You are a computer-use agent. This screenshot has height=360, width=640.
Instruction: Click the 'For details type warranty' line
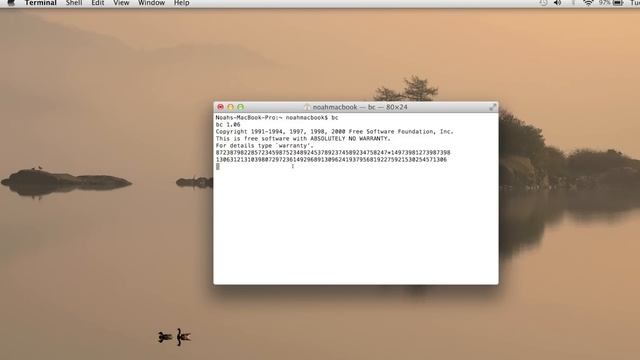coord(264,145)
